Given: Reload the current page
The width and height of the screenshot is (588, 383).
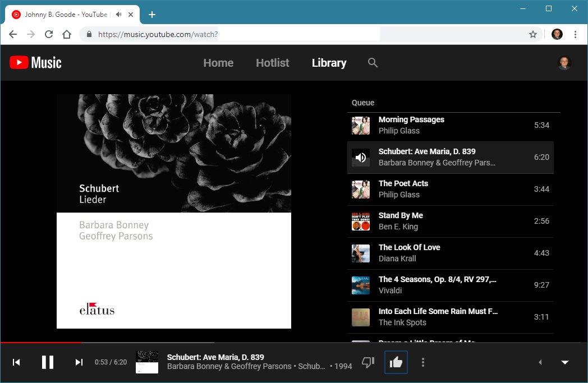Looking at the screenshot, I should click(x=49, y=34).
